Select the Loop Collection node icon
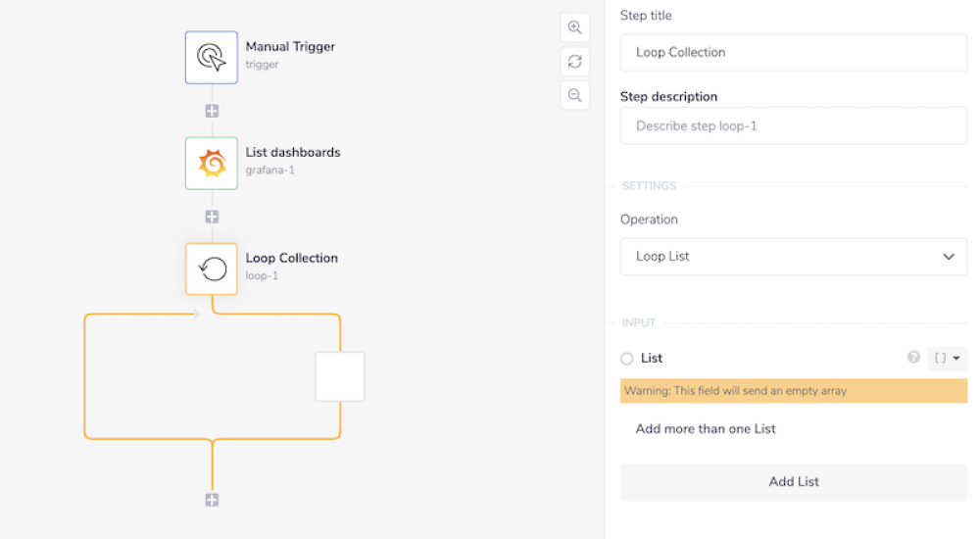 coord(212,269)
